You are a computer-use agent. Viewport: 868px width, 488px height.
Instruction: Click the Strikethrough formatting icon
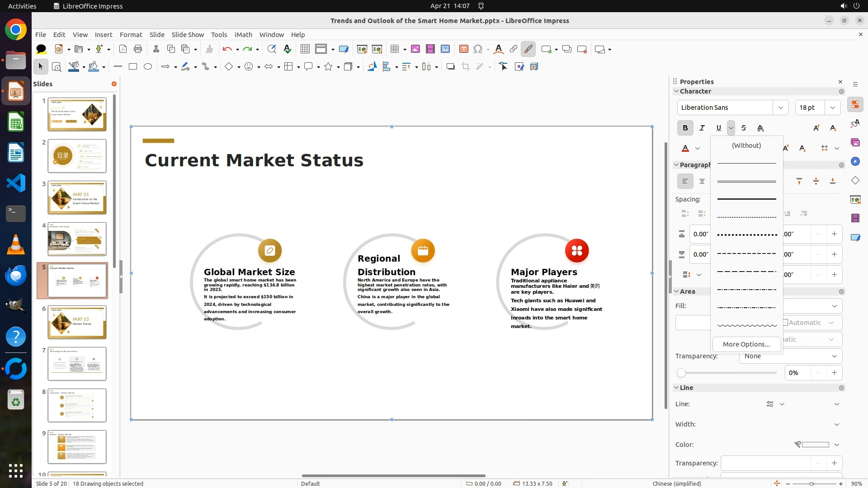744,128
